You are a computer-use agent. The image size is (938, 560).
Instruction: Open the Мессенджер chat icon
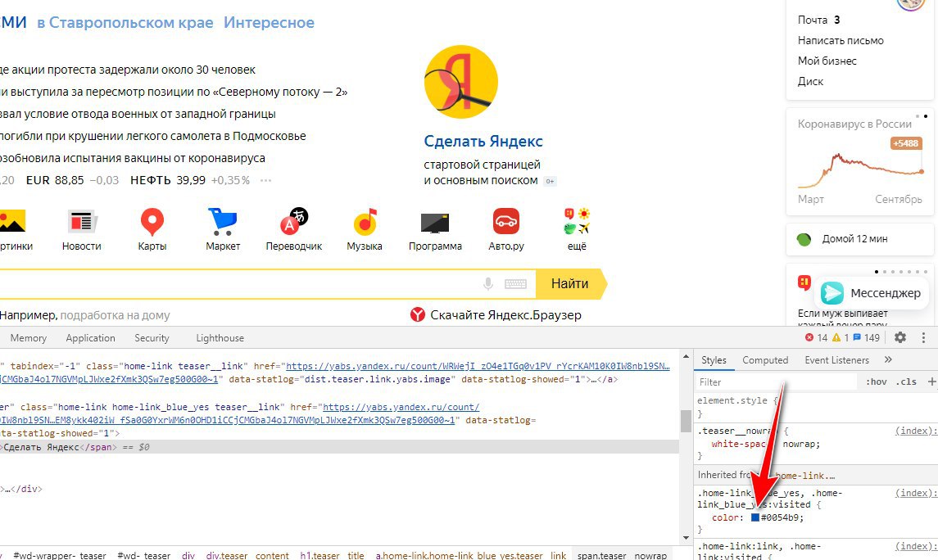click(832, 293)
